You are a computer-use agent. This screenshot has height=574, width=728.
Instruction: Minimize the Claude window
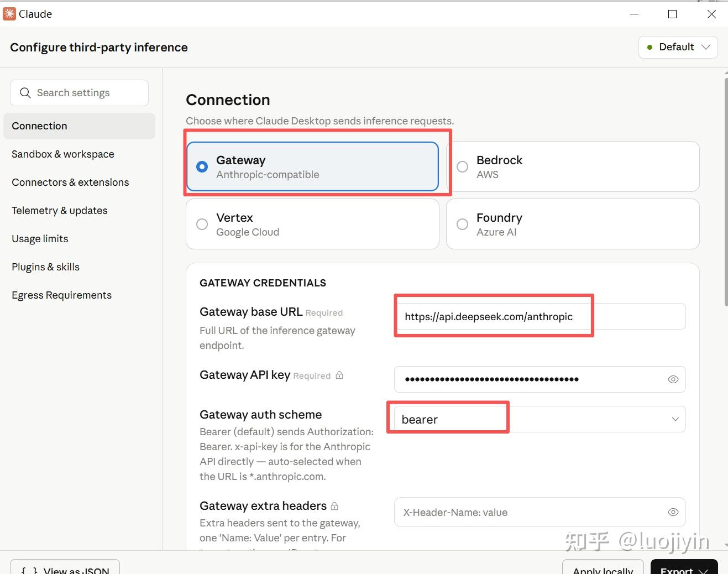point(635,14)
